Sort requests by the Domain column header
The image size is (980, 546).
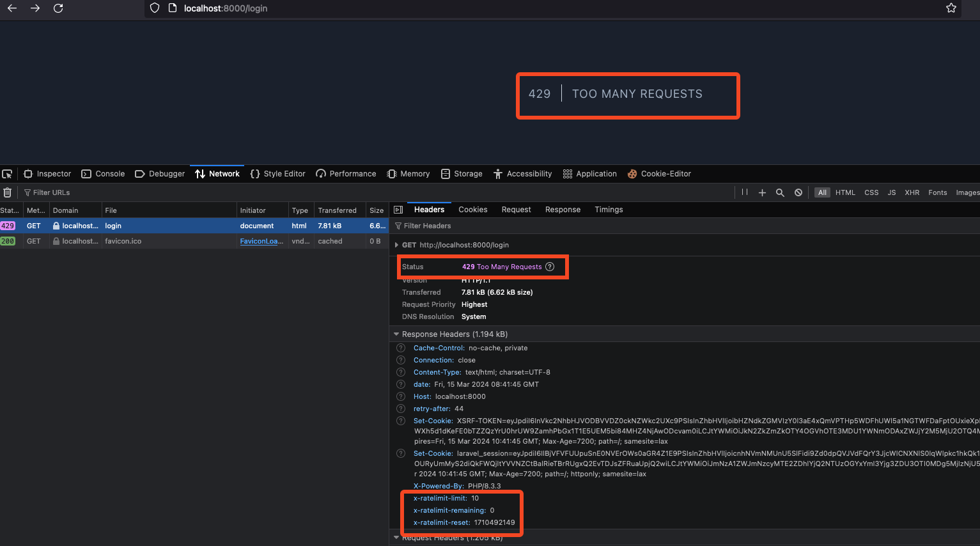coord(75,210)
